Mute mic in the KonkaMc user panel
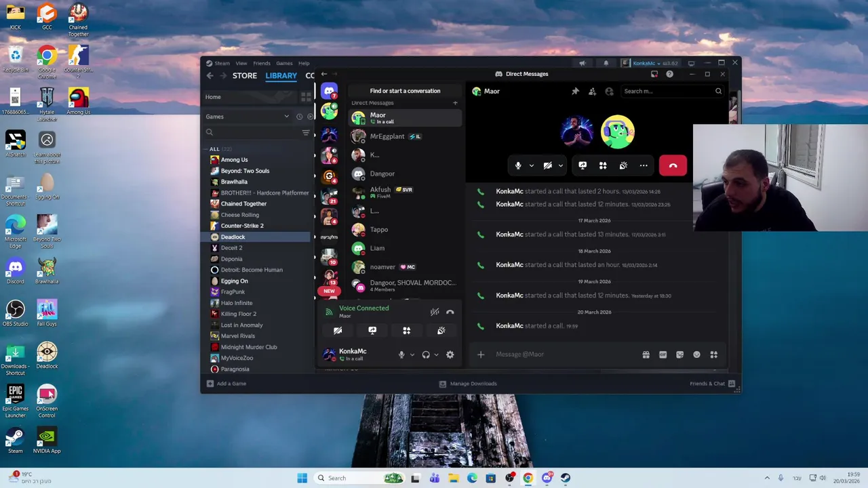This screenshot has height=488, width=868. (401, 354)
